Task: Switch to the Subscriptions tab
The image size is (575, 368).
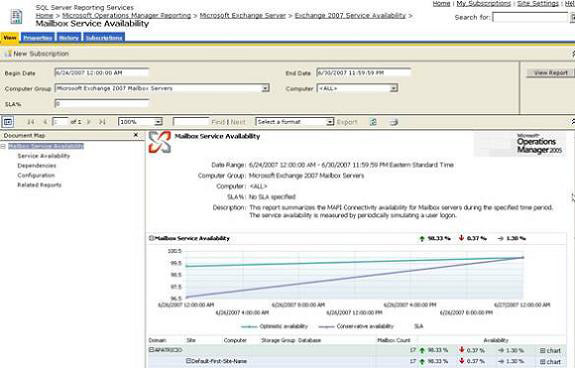Action: click(x=104, y=38)
